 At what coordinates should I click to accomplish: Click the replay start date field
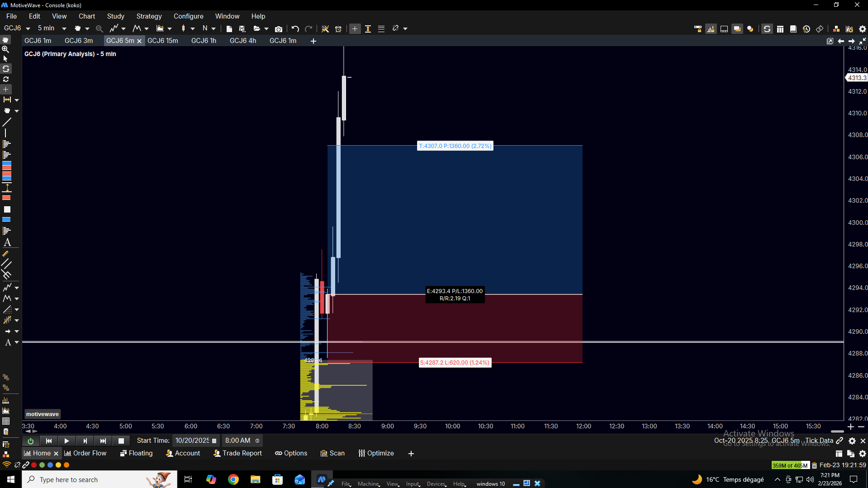[x=192, y=441]
